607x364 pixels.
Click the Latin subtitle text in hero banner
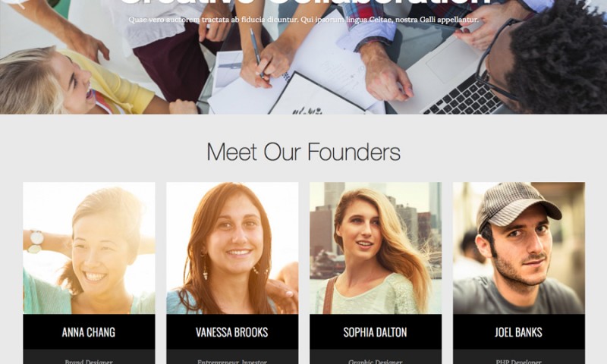pyautogui.click(x=303, y=20)
